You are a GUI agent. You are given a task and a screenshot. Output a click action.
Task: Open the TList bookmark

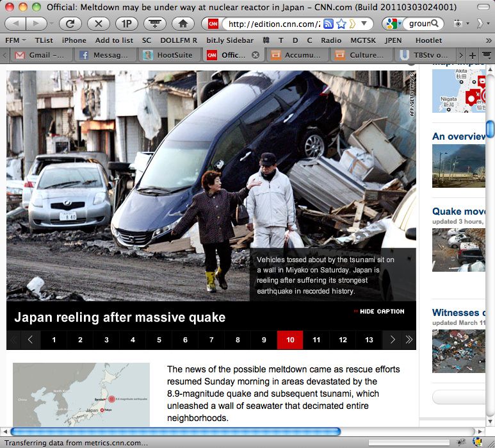tap(44, 40)
